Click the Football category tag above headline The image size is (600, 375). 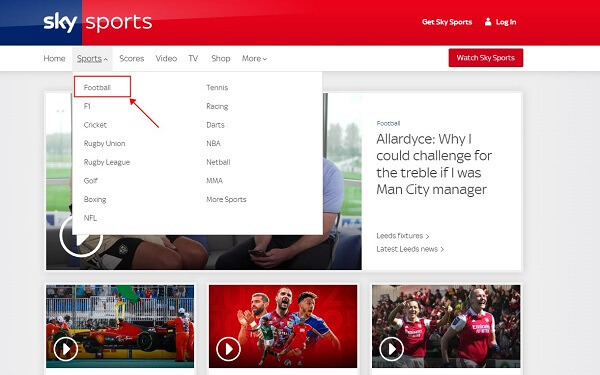click(388, 123)
